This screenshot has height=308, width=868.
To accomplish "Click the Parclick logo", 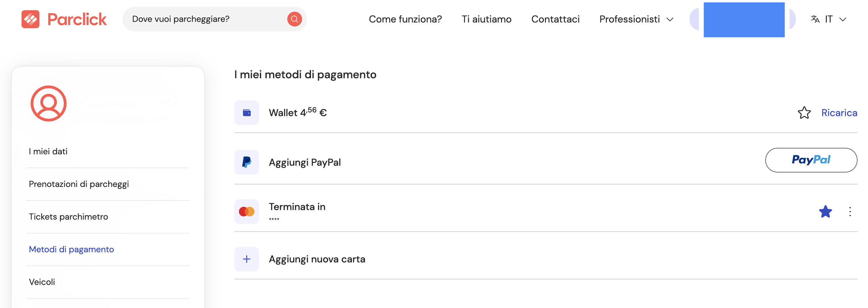I will [64, 19].
